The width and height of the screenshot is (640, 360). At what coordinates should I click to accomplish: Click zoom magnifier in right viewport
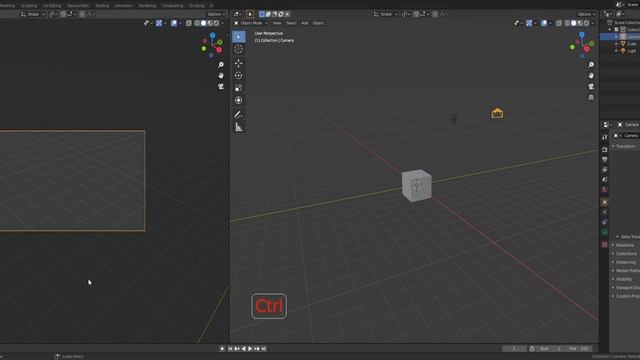(591, 65)
